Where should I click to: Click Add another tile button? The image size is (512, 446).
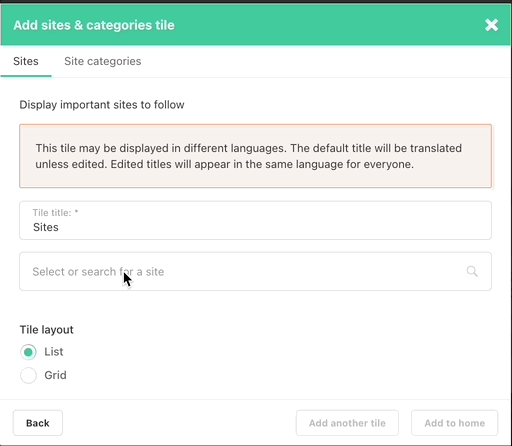(347, 423)
